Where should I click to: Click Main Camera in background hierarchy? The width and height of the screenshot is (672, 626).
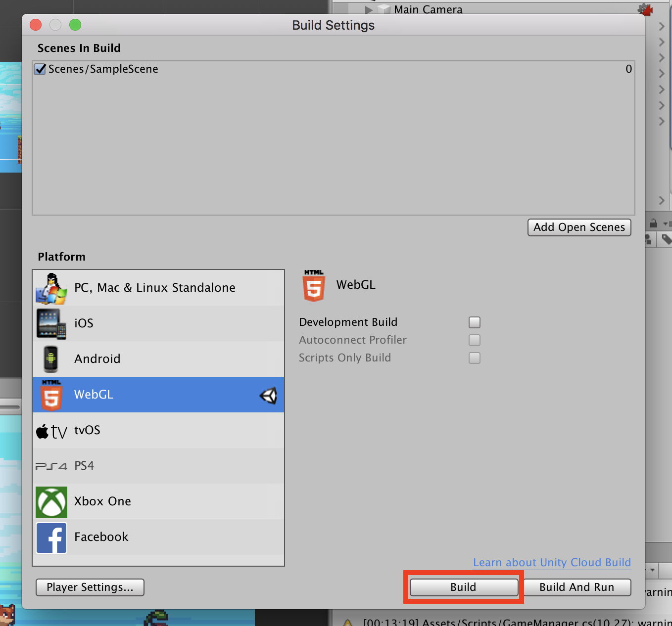[x=428, y=9]
